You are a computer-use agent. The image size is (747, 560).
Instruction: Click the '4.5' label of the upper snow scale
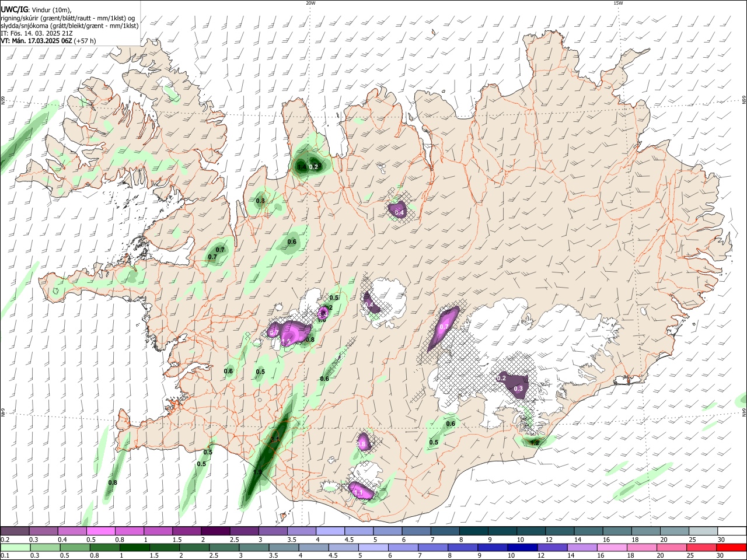(349, 540)
